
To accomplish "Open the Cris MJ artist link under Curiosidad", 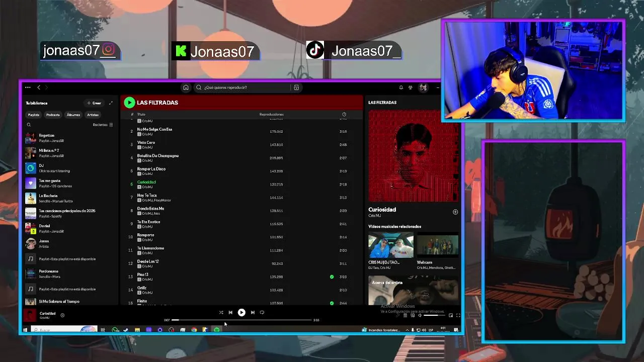I will 374,216.
